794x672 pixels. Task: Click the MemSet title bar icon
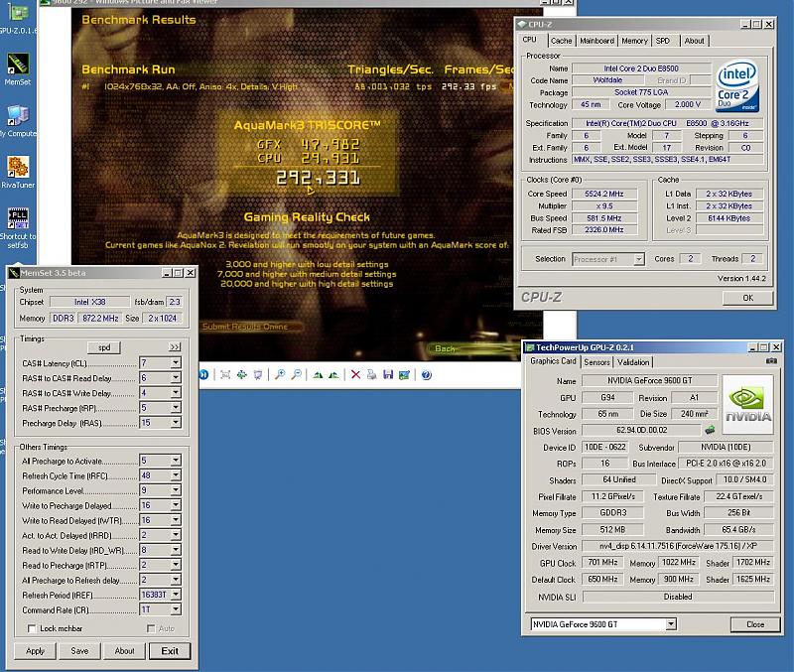[x=14, y=273]
